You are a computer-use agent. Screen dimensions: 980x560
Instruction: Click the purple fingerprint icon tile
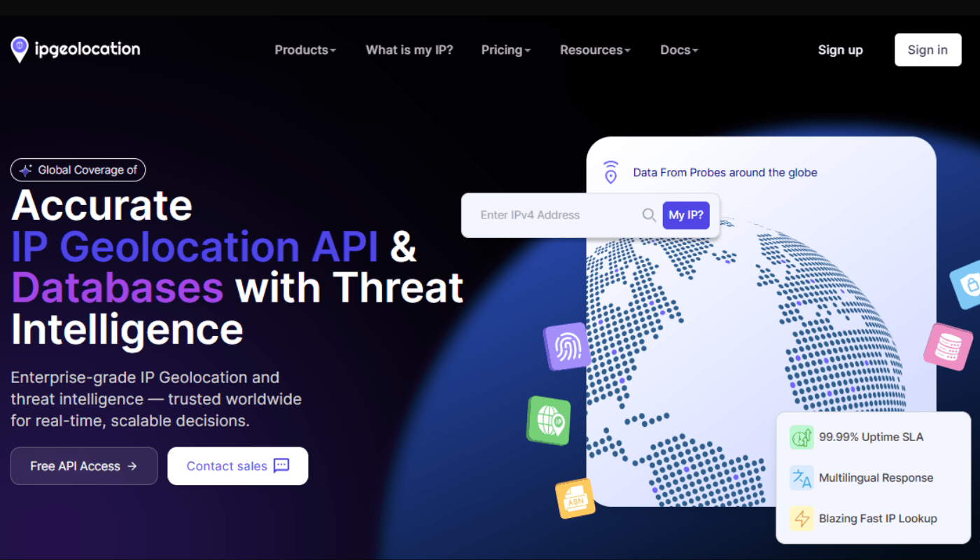pyautogui.click(x=567, y=346)
